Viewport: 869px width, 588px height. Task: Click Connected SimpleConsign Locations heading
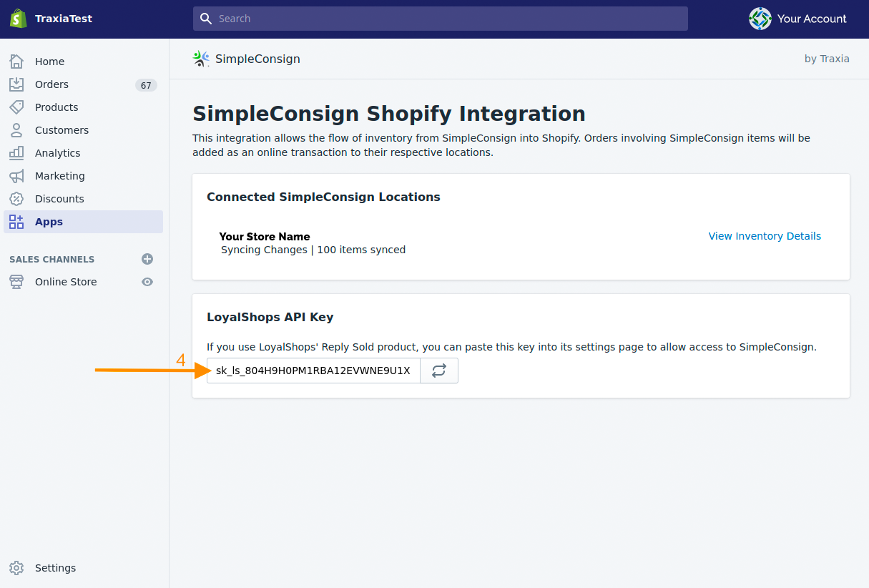pos(323,197)
